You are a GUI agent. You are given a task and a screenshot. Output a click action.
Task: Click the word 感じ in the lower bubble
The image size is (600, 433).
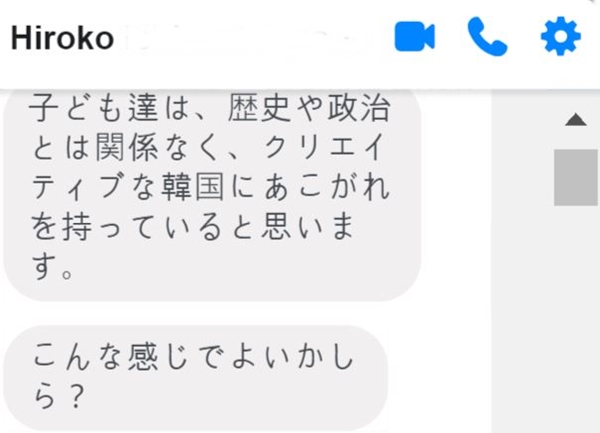pyautogui.click(x=158, y=357)
